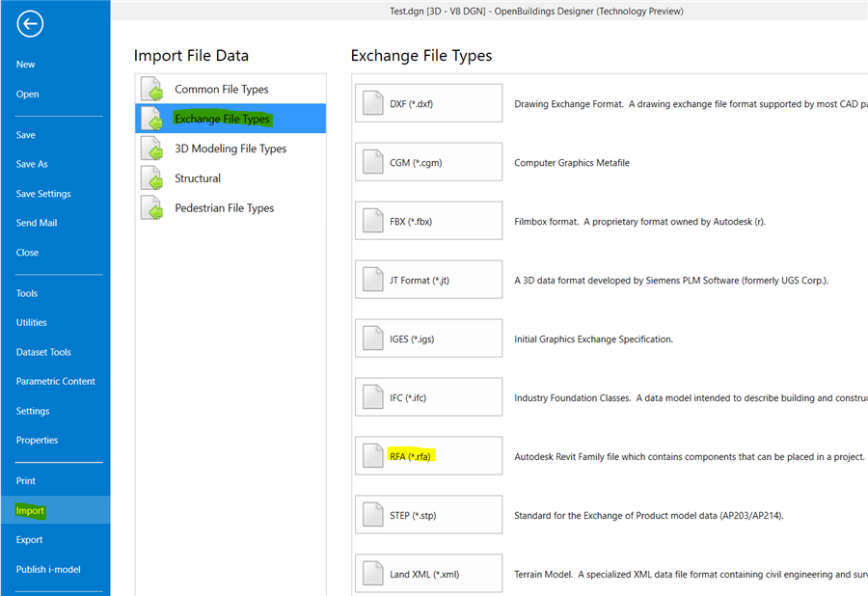Click the CGM file document icon
This screenshot has width=868, height=596.
[372, 162]
